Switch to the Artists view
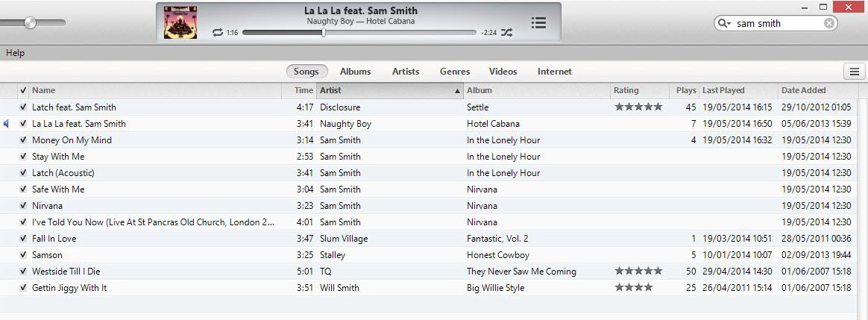 pos(406,72)
